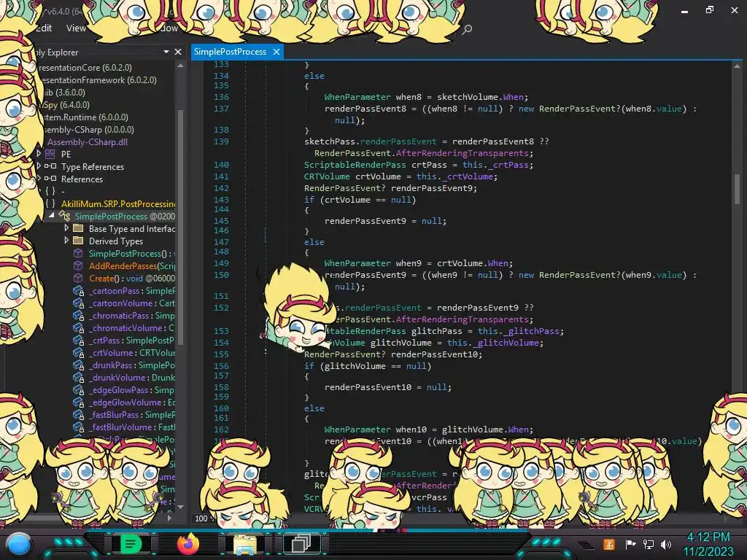The height and width of the screenshot is (560, 747).
Task: Select the _crtVolume field row
Action: (x=133, y=352)
